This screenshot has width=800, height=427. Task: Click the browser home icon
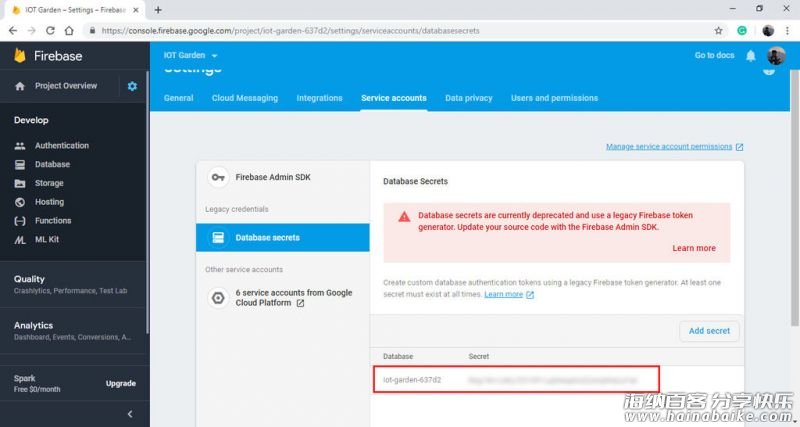(x=69, y=31)
